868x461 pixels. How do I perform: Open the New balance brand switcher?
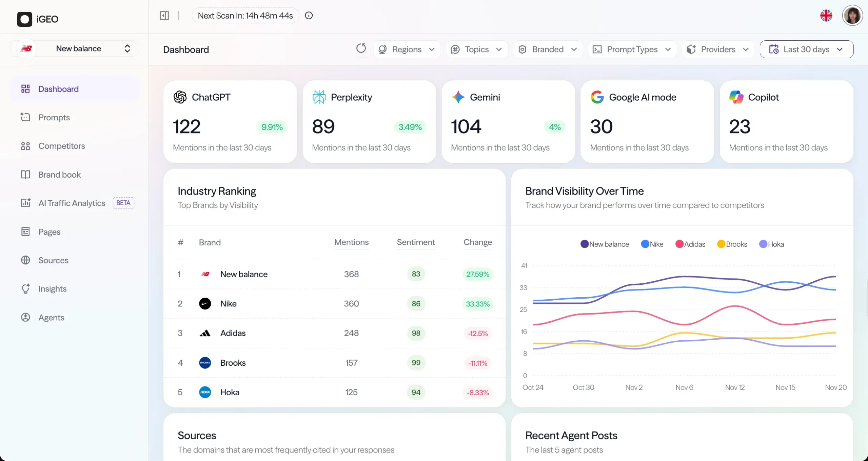pos(78,48)
